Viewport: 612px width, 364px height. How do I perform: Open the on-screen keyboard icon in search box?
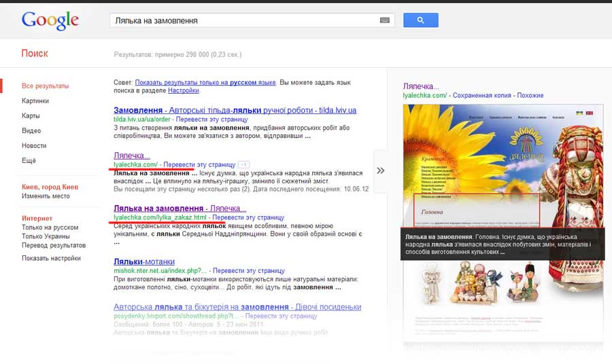click(x=384, y=20)
